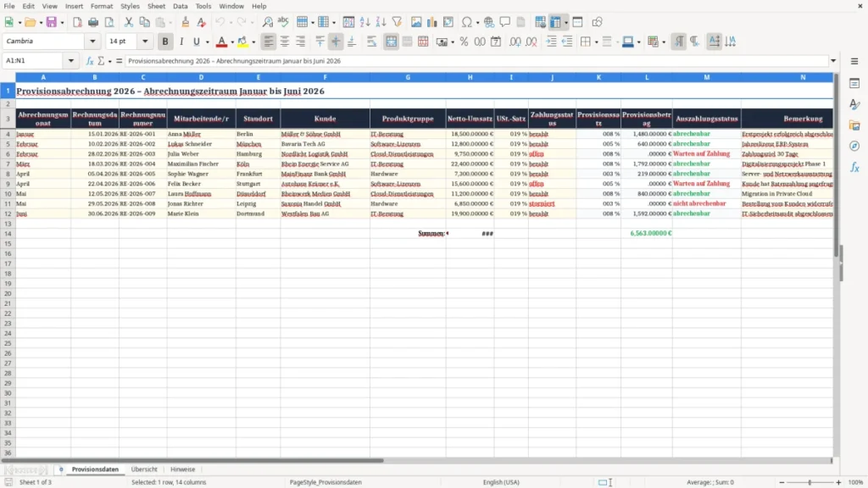The width and height of the screenshot is (868, 488).
Task: Toggle the AutoFilter funnel
Action: (397, 22)
